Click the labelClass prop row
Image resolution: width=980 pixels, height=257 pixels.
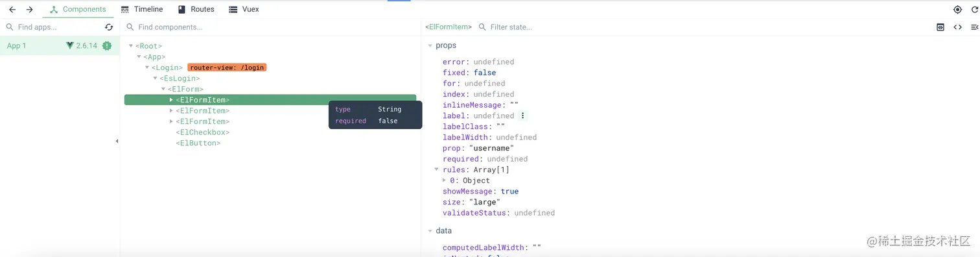(474, 127)
